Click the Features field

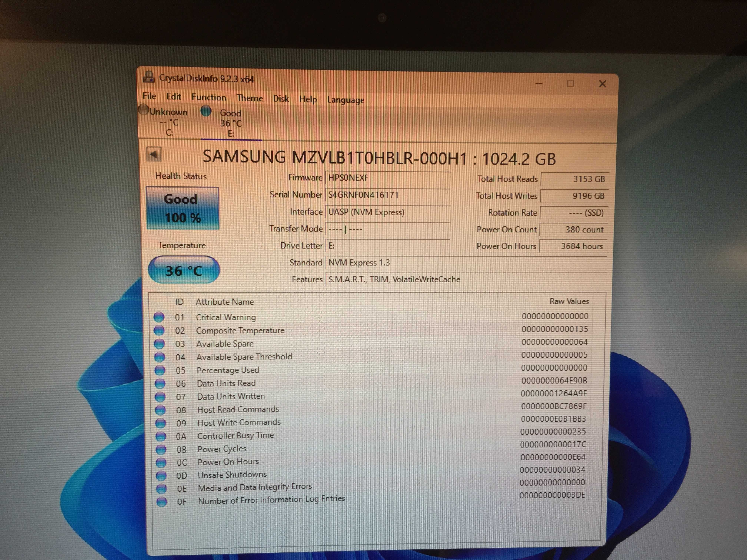466,279
